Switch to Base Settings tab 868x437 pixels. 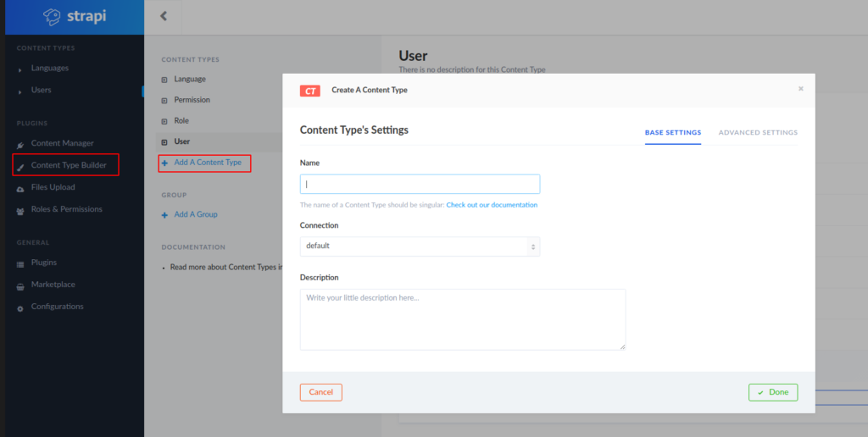[x=673, y=133]
